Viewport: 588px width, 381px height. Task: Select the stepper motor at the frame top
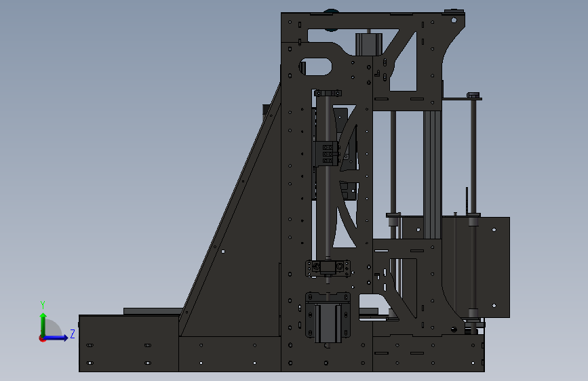point(369,44)
